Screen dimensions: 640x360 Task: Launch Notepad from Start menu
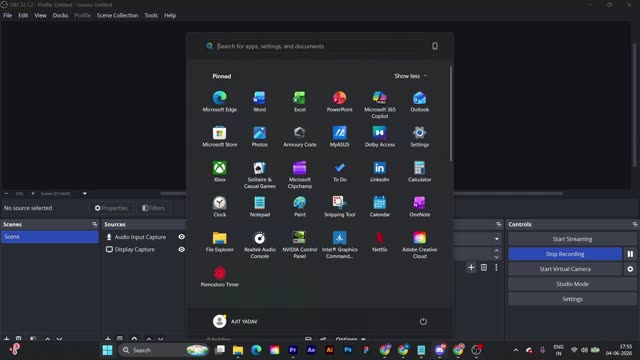coord(260,206)
